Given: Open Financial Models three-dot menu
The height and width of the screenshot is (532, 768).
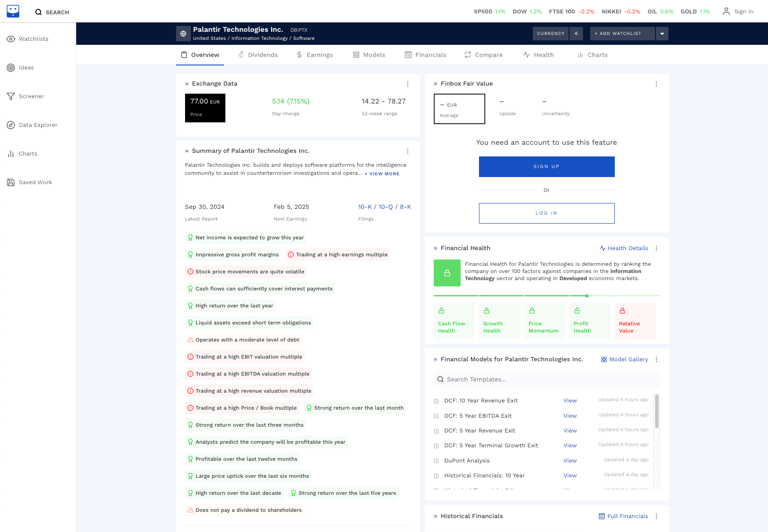Looking at the screenshot, I should (656, 359).
